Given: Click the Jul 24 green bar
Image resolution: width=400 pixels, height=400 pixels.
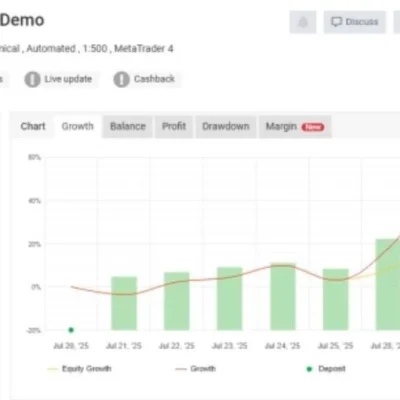Looking at the screenshot, I should pos(283,297).
